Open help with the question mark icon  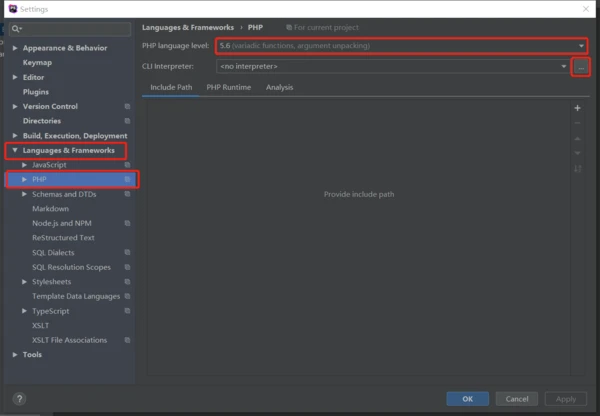coord(20,399)
